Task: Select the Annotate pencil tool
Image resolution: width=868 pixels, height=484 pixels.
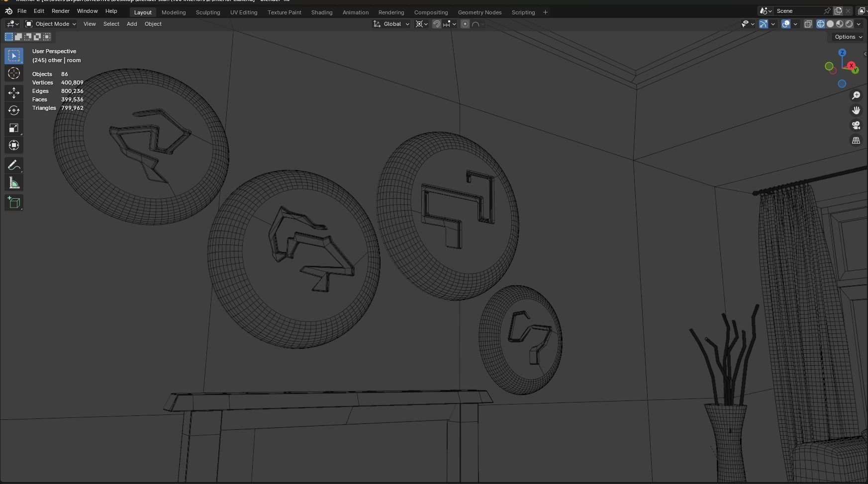Action: tap(14, 165)
